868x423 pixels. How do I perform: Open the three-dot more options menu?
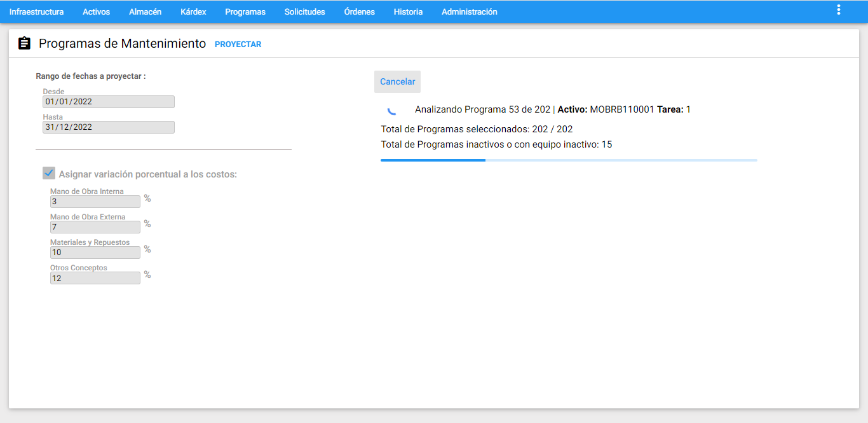839,10
